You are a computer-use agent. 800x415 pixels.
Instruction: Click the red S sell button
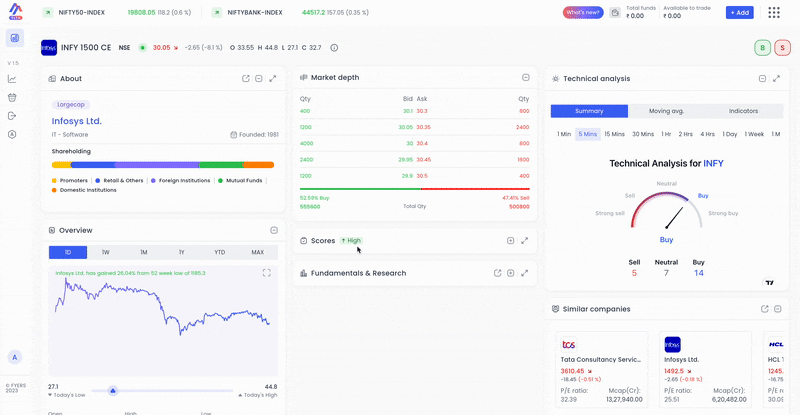click(x=782, y=47)
